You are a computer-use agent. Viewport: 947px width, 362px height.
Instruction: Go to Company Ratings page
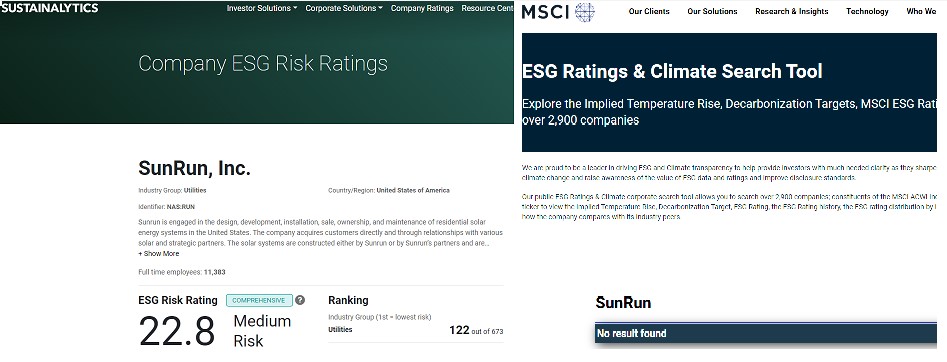tap(422, 8)
